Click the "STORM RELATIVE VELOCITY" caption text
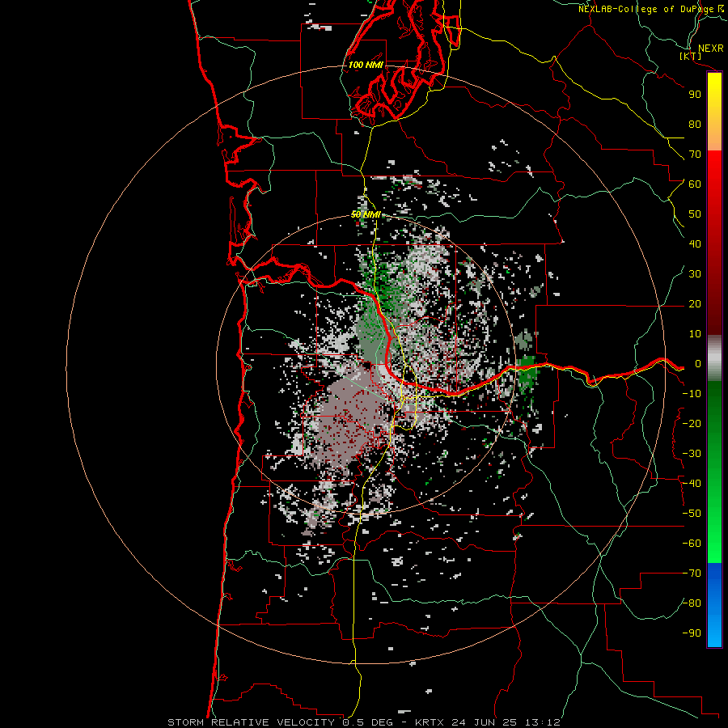 coord(252,722)
